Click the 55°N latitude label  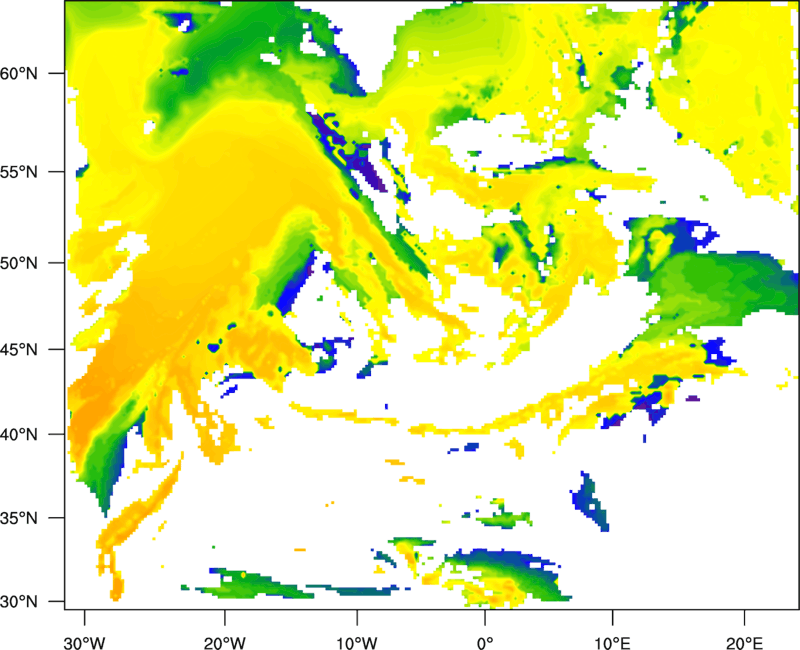pyautogui.click(x=19, y=172)
